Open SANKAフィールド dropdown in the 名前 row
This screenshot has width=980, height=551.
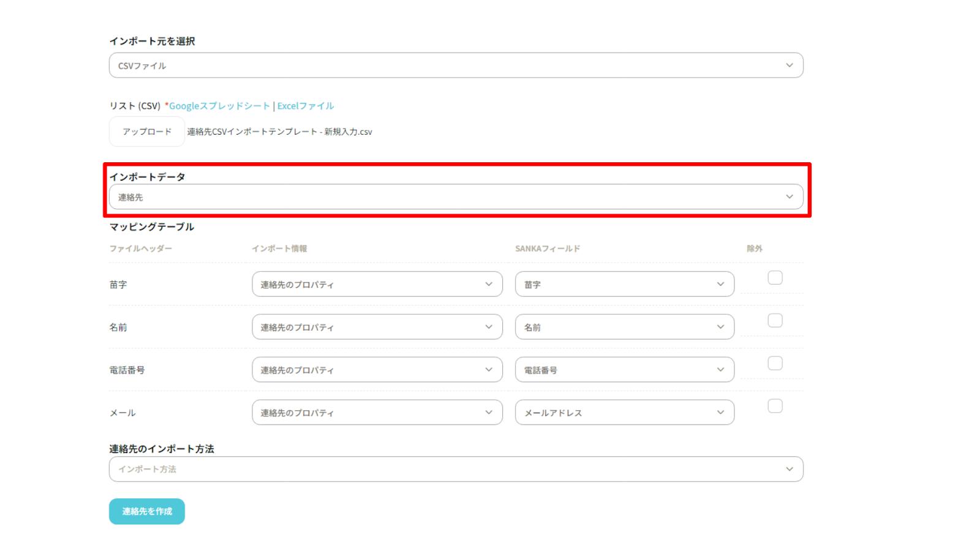pos(625,327)
